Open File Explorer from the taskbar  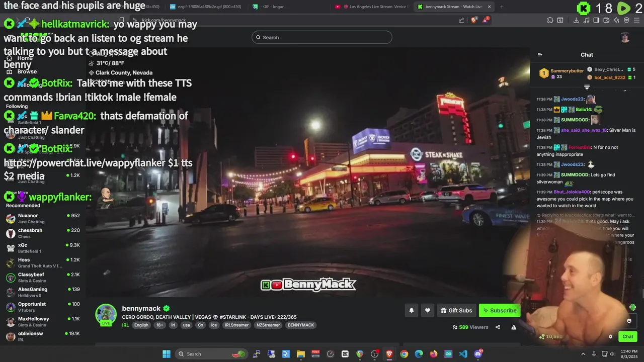[300, 354]
